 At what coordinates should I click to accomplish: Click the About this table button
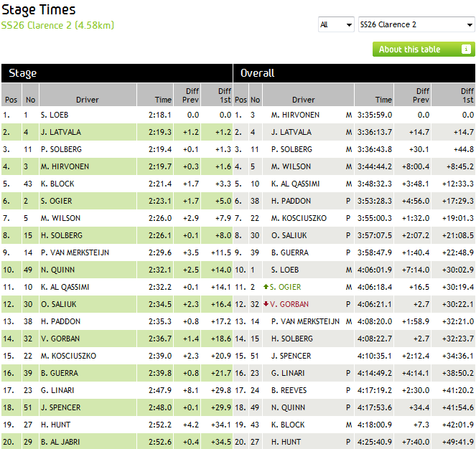pos(424,49)
